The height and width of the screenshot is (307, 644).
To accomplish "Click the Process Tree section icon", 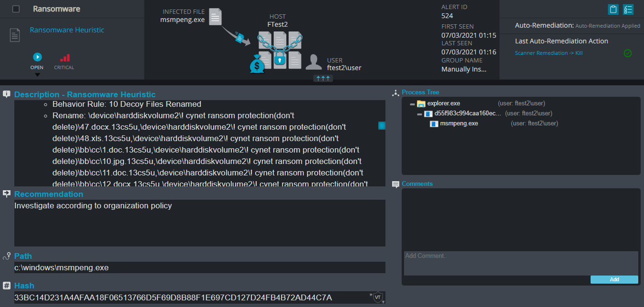I will click(395, 93).
